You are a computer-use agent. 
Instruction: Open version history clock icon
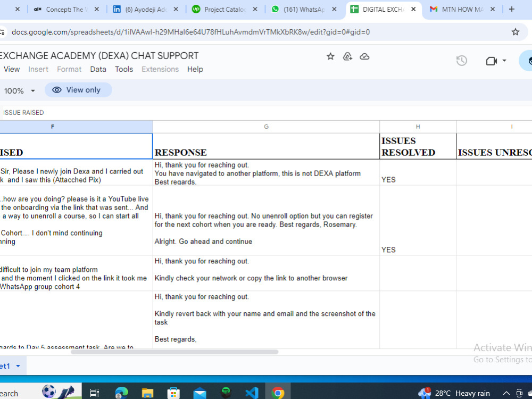[461, 61]
